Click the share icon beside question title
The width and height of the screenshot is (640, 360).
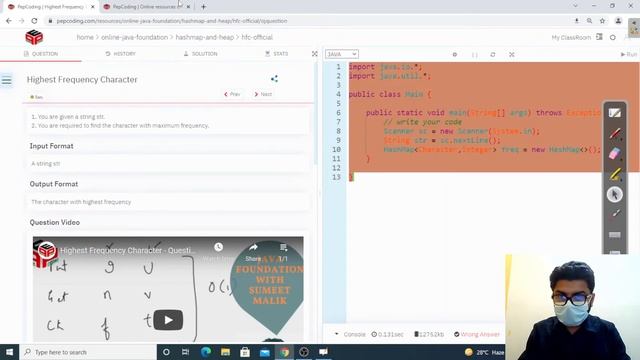274,79
